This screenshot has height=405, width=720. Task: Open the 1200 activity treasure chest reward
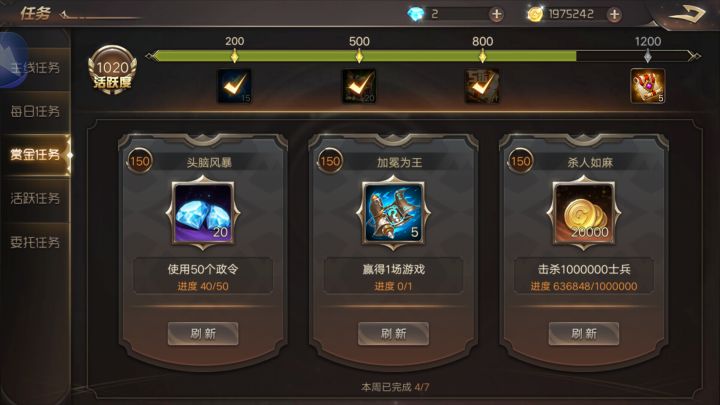pyautogui.click(x=647, y=86)
